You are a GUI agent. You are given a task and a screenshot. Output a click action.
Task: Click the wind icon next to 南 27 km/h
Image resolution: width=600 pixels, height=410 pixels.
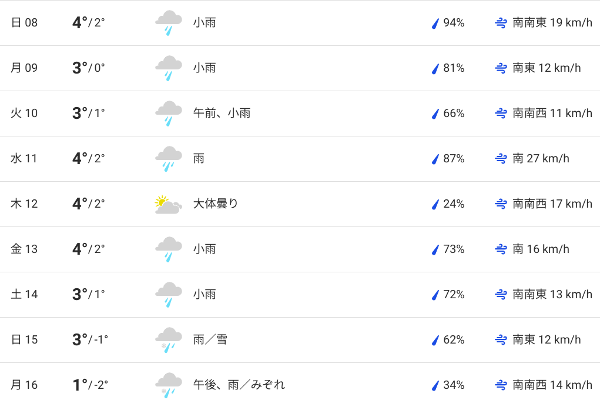click(500, 159)
